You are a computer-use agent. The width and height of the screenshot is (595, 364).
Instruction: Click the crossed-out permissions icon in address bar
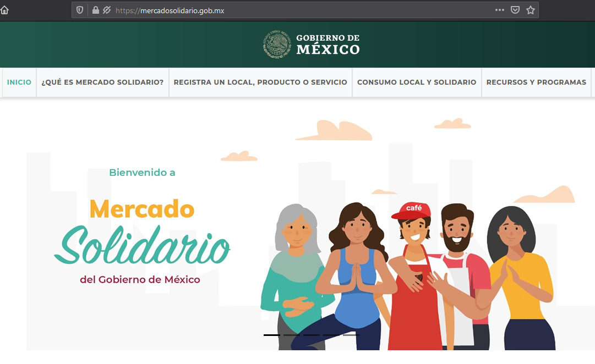point(106,10)
